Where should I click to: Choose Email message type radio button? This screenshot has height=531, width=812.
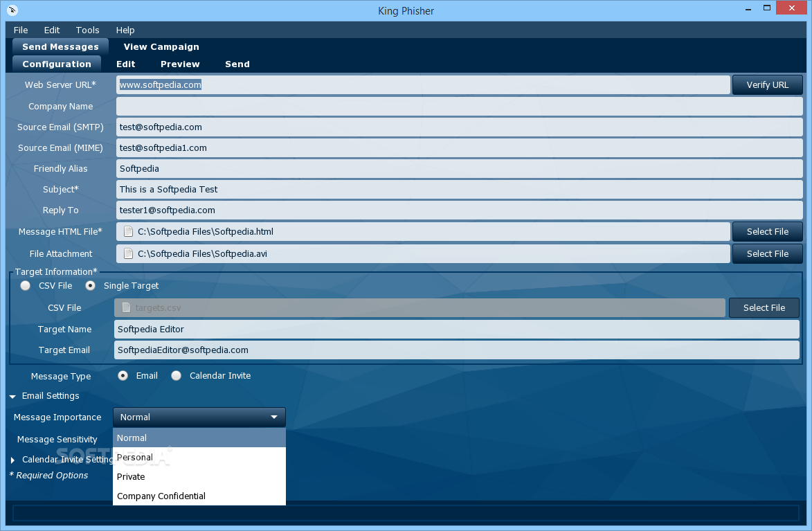[x=123, y=376]
